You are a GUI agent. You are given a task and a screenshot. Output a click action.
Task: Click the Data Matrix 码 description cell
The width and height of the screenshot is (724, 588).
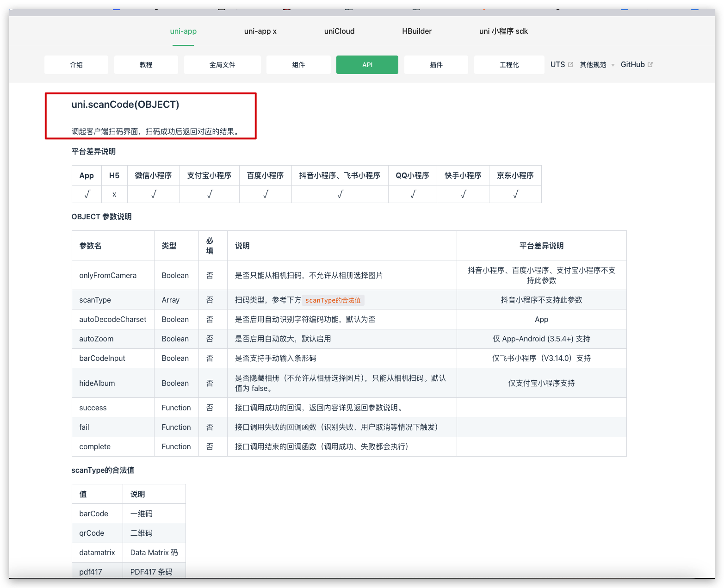coord(154,552)
